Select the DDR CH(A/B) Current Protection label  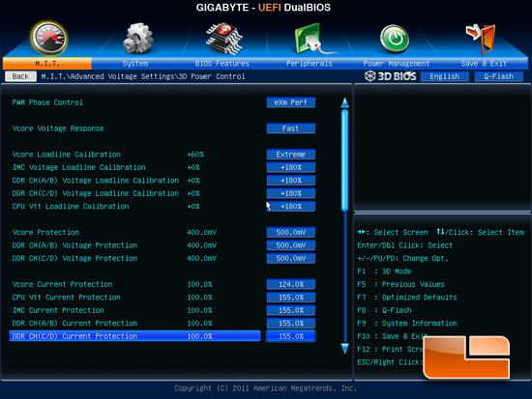coord(74,323)
